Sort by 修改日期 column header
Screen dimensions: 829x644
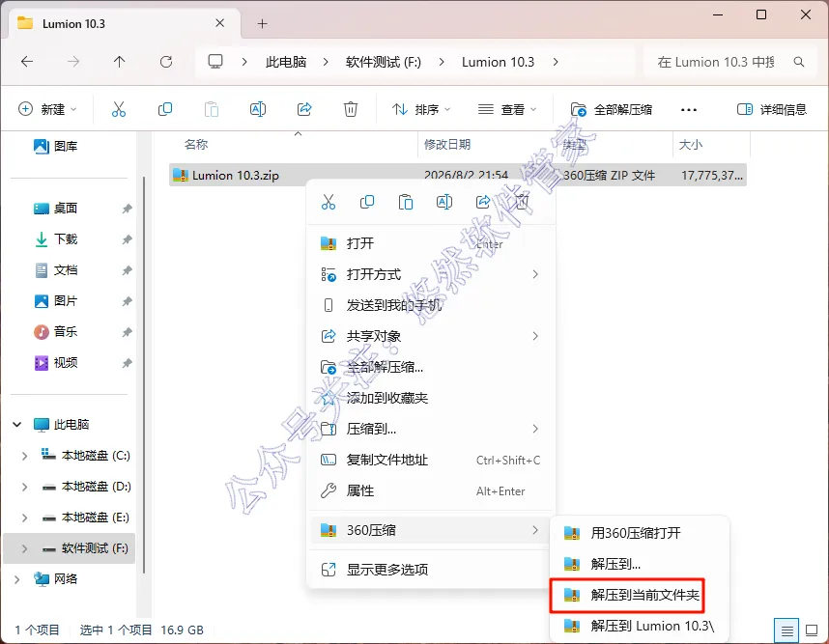click(x=447, y=144)
